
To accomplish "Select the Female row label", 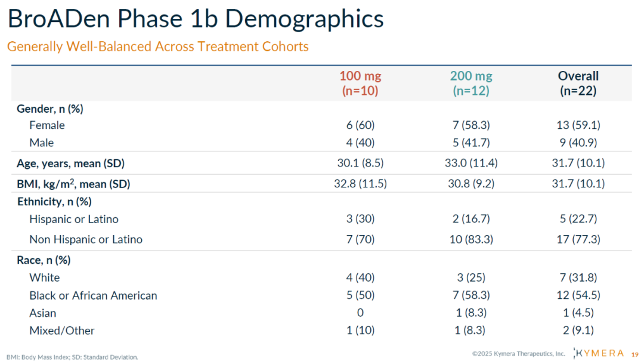I will tap(47, 125).
